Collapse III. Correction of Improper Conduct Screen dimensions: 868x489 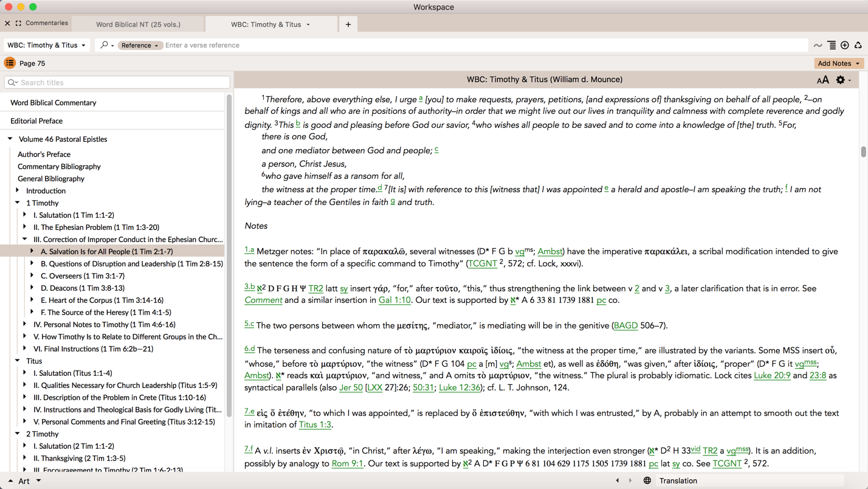(x=25, y=240)
